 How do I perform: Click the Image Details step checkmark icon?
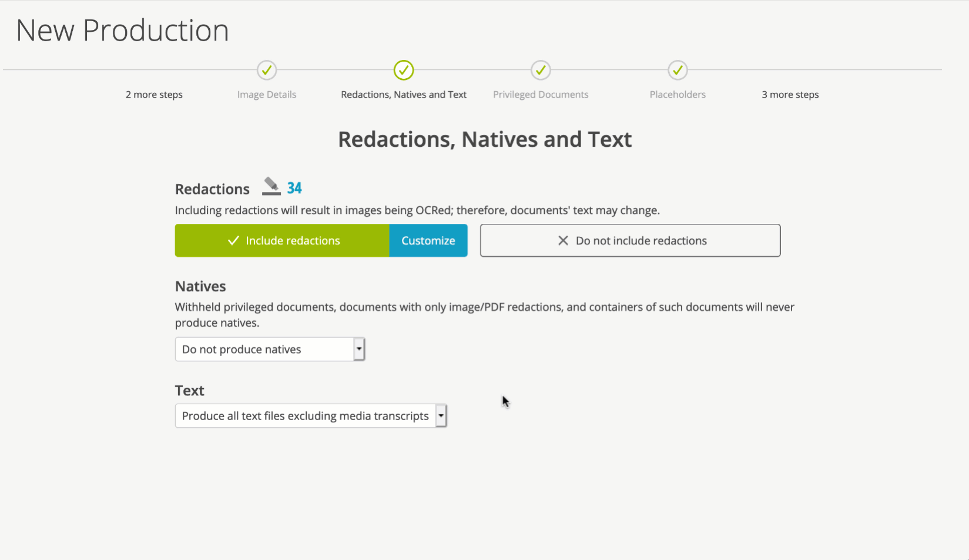(x=267, y=71)
